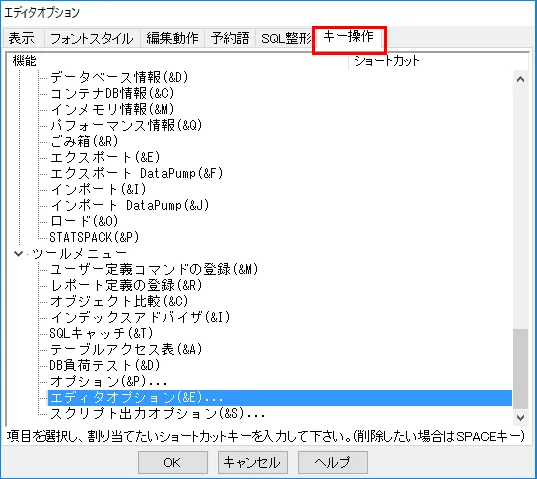Select コンテナDB情報(&C) row
The width and height of the screenshot is (537, 479).
112,93
